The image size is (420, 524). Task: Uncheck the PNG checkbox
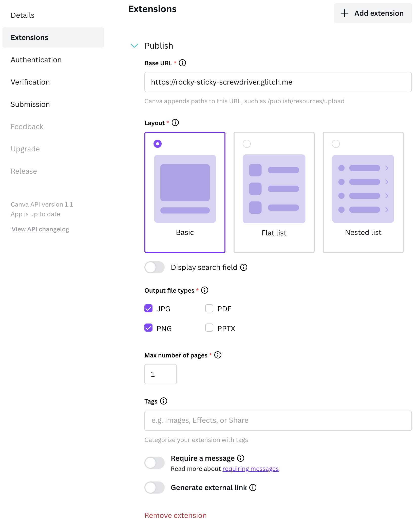click(x=148, y=328)
